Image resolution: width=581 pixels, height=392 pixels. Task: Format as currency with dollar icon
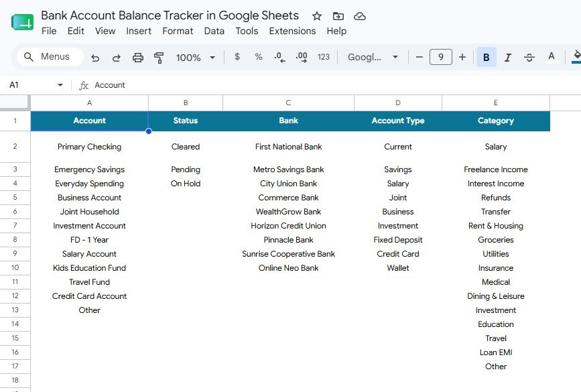[x=237, y=57]
